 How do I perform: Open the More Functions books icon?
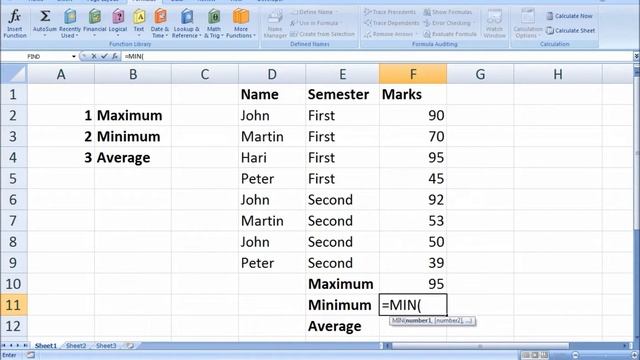pos(240,17)
